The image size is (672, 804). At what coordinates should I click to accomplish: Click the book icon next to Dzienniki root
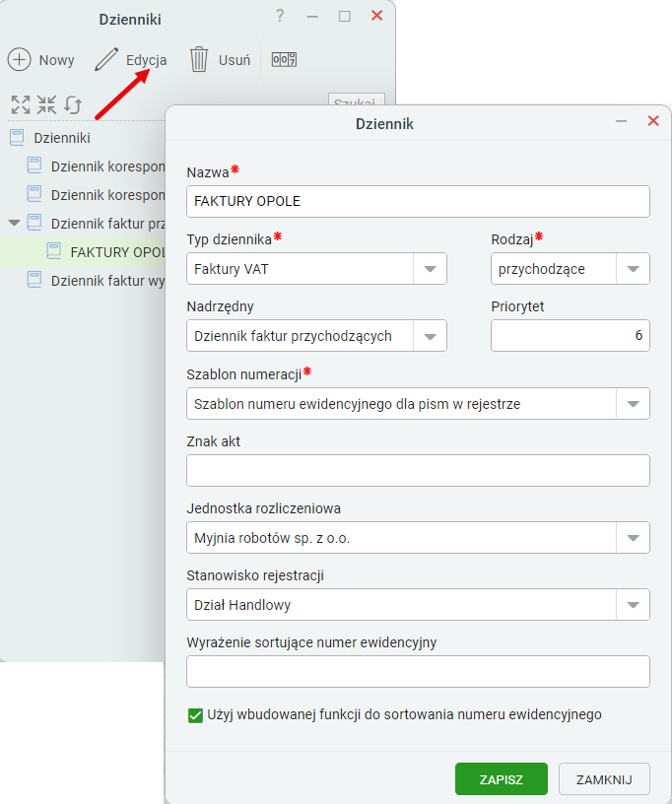pos(17,137)
